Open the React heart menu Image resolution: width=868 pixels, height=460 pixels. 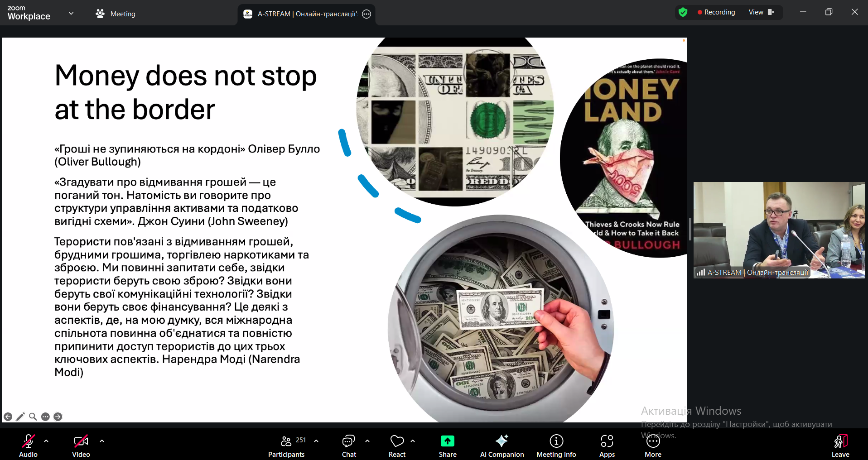pos(397,445)
